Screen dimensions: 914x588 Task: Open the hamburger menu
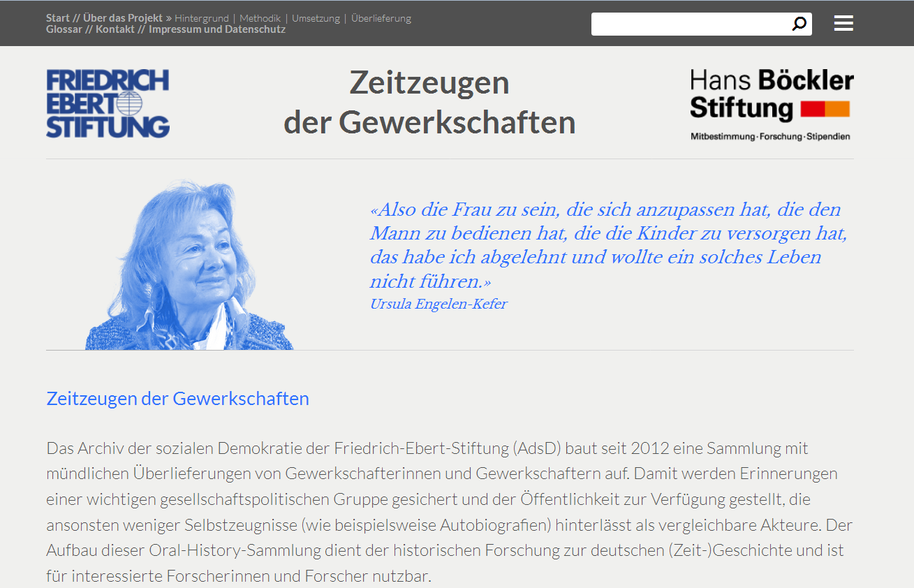(x=843, y=24)
